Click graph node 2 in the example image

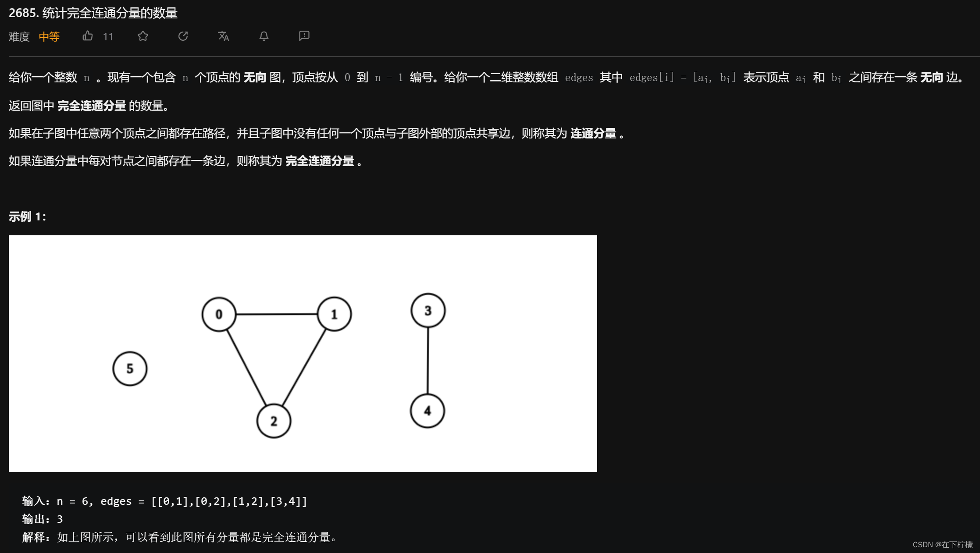click(274, 421)
